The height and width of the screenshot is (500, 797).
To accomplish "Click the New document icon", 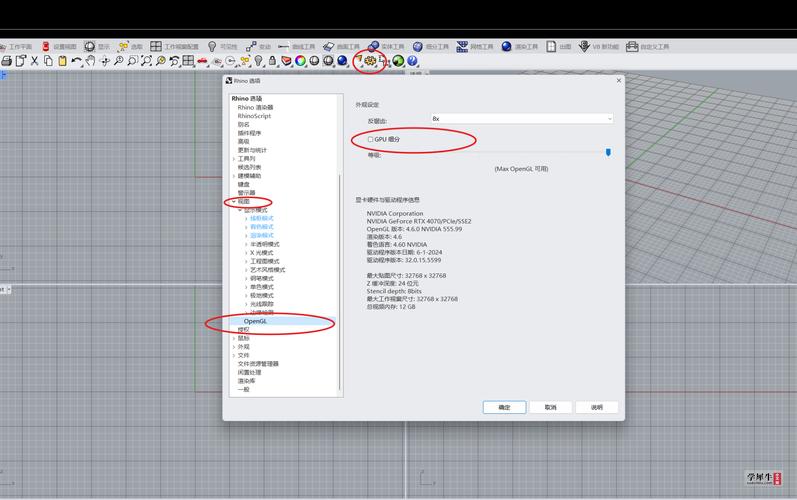I will point(21,61).
